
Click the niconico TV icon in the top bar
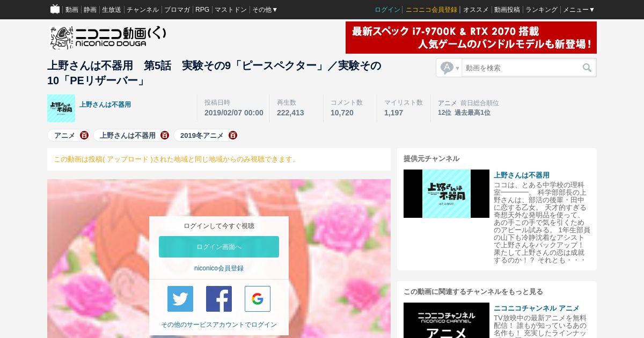(x=55, y=9)
